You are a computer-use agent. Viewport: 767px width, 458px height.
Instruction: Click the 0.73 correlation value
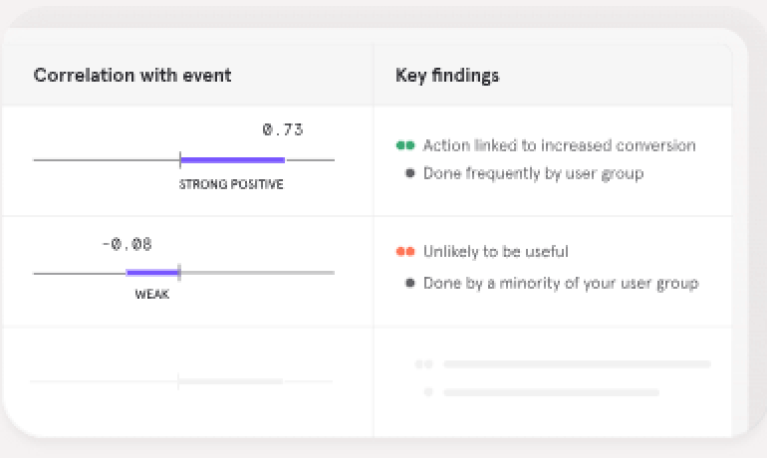[x=282, y=130]
